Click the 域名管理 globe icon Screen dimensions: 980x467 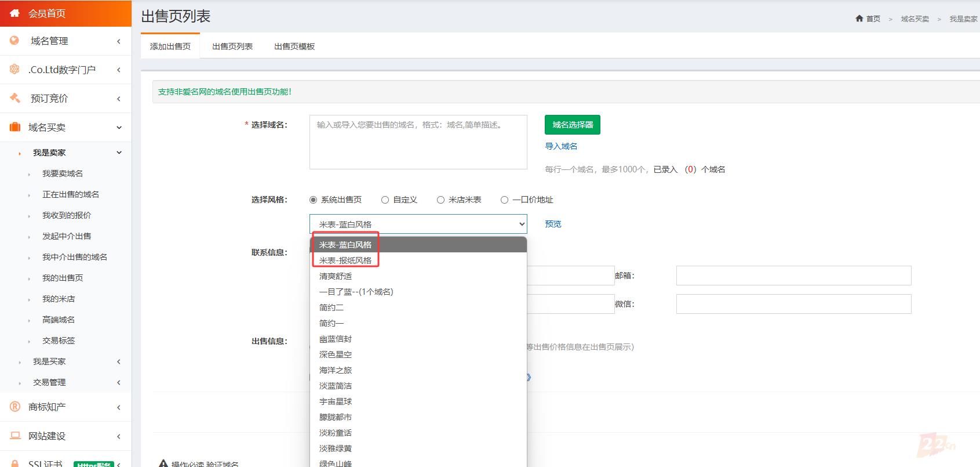pos(14,41)
